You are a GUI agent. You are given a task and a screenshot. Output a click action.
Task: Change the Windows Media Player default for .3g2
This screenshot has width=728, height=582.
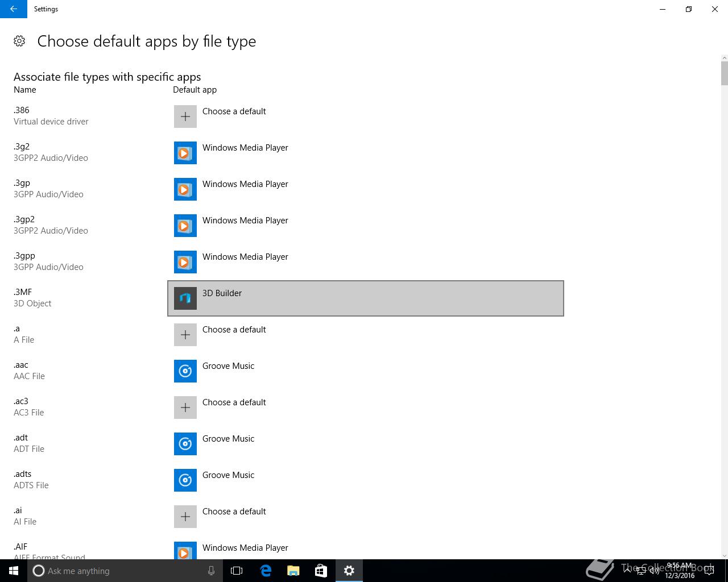366,153
